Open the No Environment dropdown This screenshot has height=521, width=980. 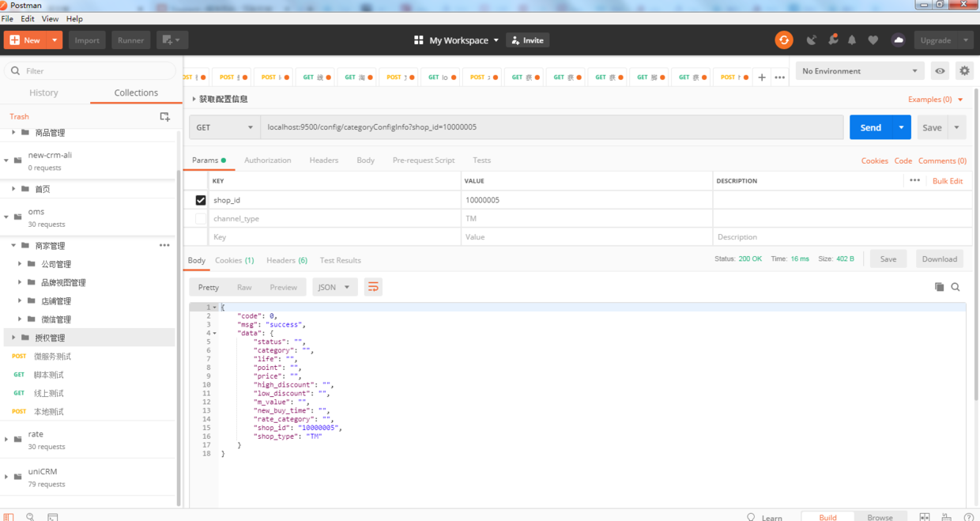(860, 71)
